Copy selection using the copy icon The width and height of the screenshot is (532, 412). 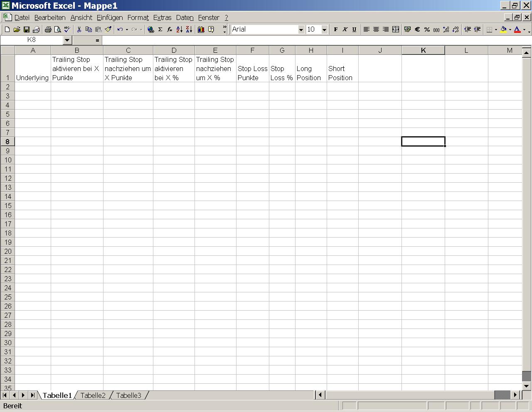point(89,29)
